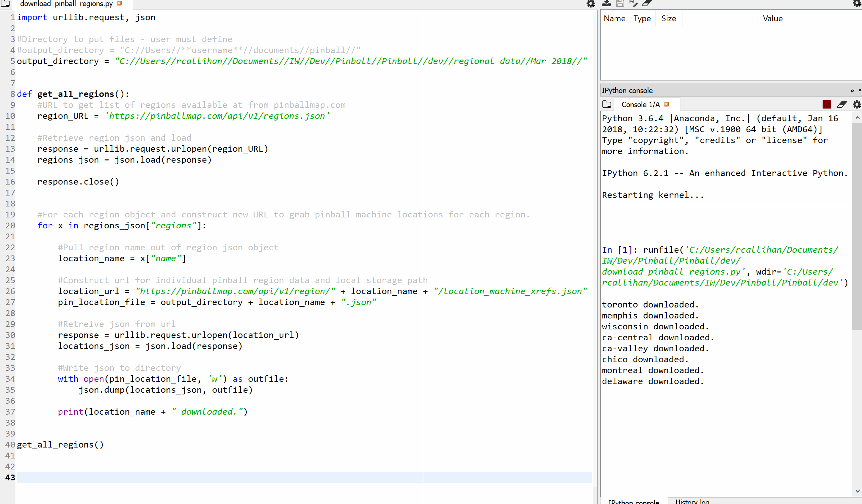Screen dimensions: 862x504
Task: Select save data as in Variable Explorer
Action: [x=634, y=4]
